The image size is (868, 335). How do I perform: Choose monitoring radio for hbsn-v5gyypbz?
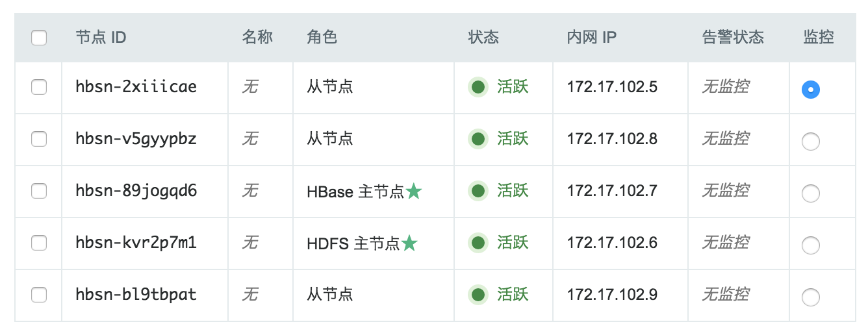pyautogui.click(x=811, y=142)
